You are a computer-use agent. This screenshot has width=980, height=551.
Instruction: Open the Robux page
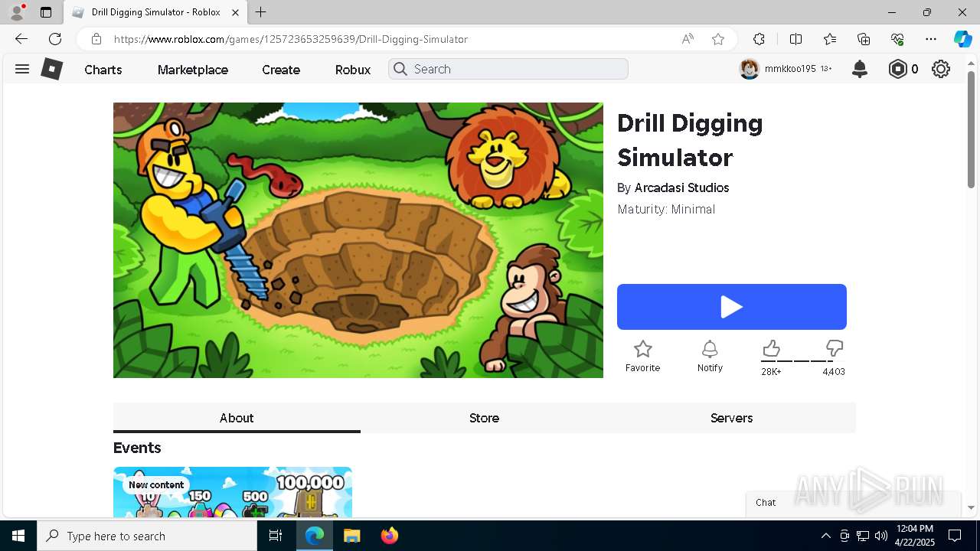pos(353,70)
